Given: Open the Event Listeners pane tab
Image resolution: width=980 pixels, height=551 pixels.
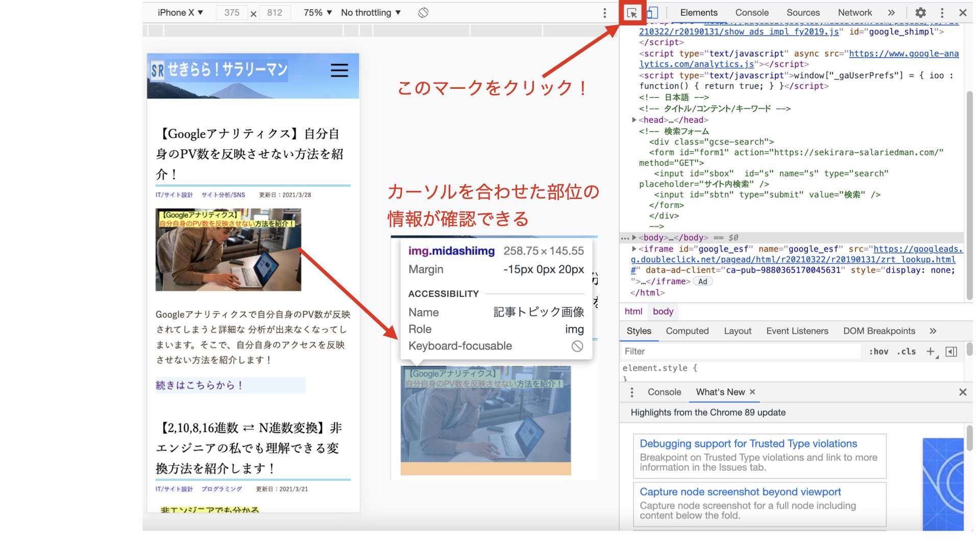Looking at the screenshot, I should (797, 331).
